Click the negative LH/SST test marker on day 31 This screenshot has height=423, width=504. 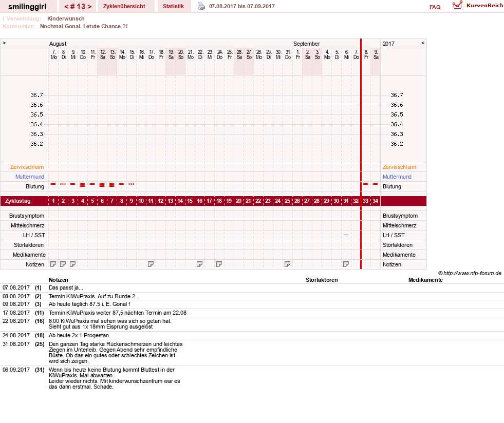[x=346, y=235]
